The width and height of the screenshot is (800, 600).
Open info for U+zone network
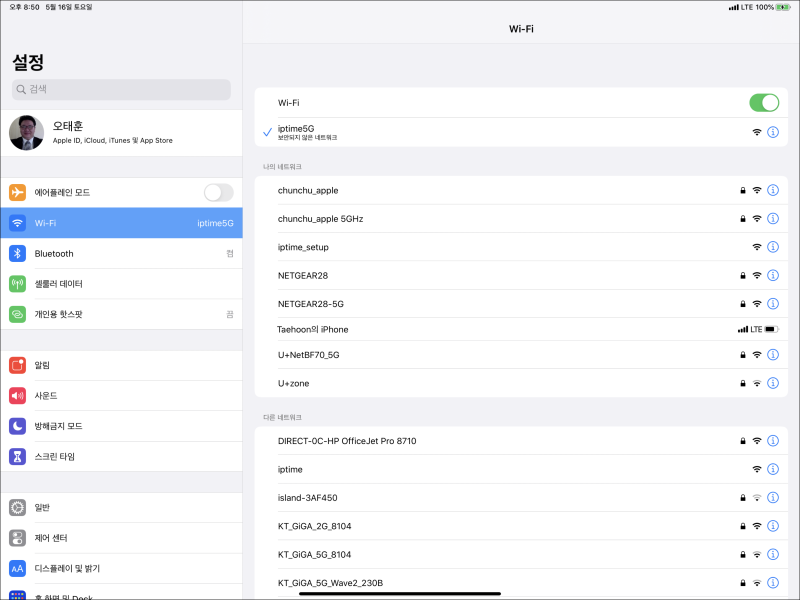(773, 383)
